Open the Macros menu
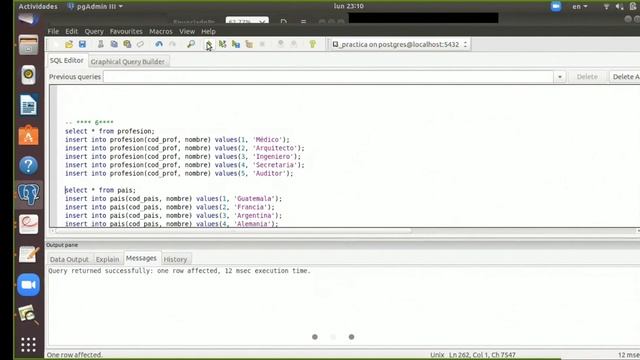This screenshot has height=360, width=640. tap(161, 31)
